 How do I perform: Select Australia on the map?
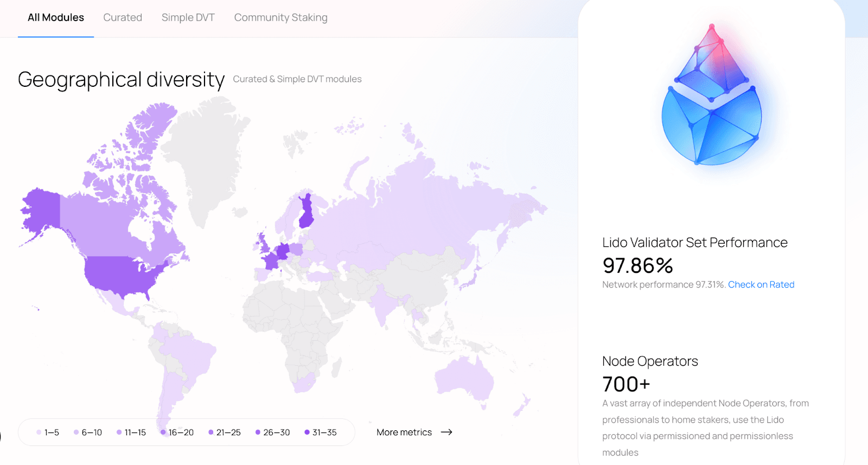click(x=464, y=377)
